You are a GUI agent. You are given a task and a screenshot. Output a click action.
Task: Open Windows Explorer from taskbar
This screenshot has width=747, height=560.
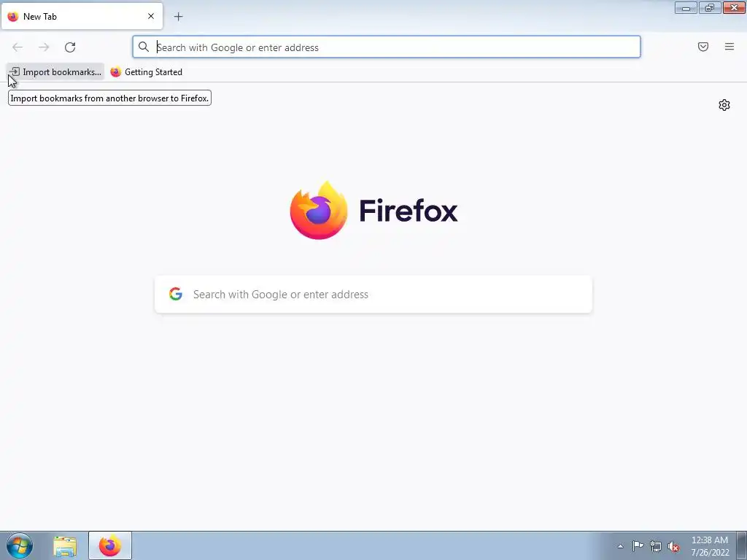[65, 546]
